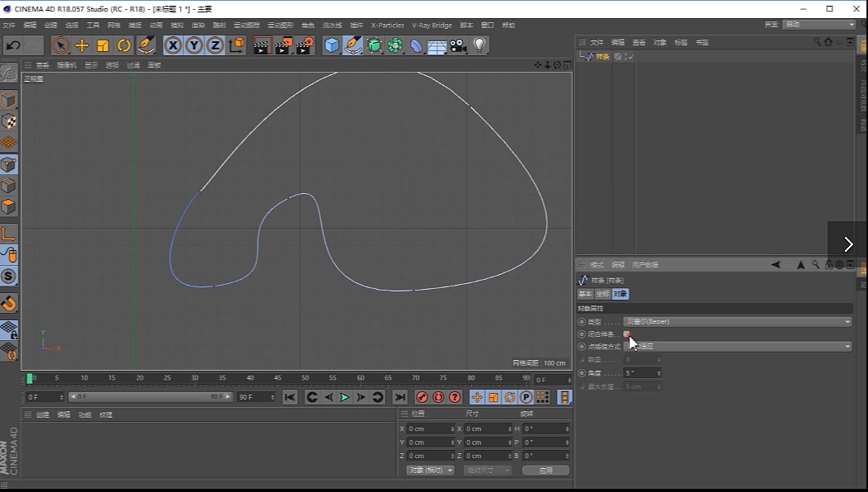Switch to Edges mode in left sidebar
Image resolution: width=868 pixels, height=492 pixels.
[x=8, y=186]
